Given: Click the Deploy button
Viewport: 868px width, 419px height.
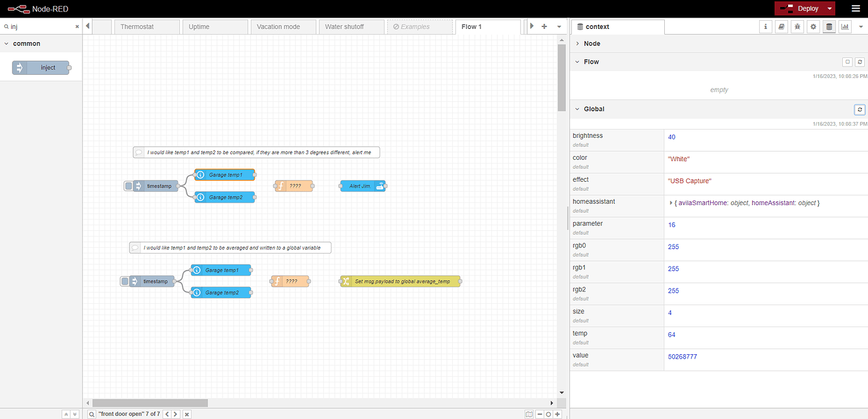Looking at the screenshot, I should pyautogui.click(x=799, y=8).
